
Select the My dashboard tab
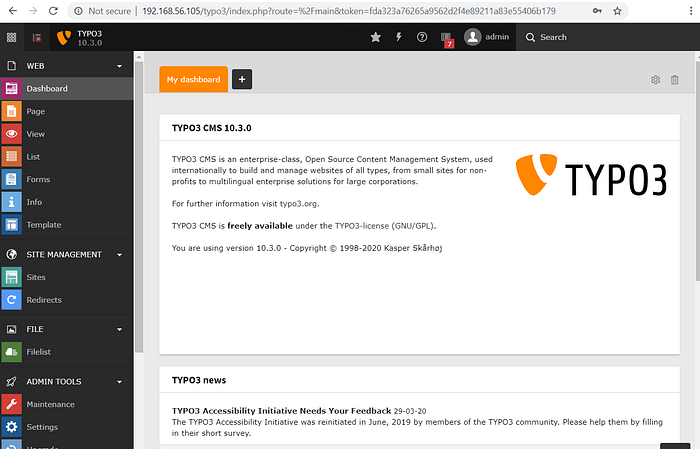coord(193,79)
